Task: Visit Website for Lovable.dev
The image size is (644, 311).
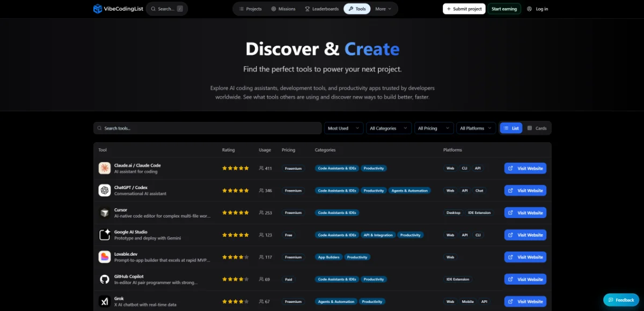Action: 525,257
